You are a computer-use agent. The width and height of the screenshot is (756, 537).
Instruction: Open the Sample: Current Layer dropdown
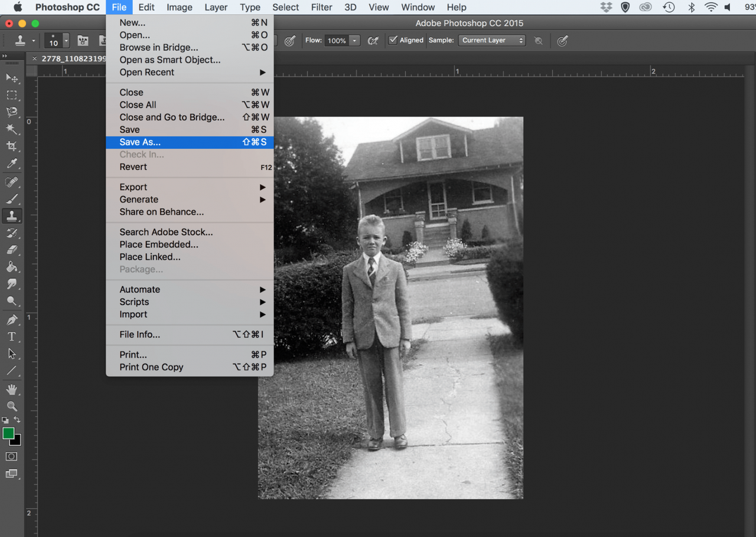[x=491, y=40]
